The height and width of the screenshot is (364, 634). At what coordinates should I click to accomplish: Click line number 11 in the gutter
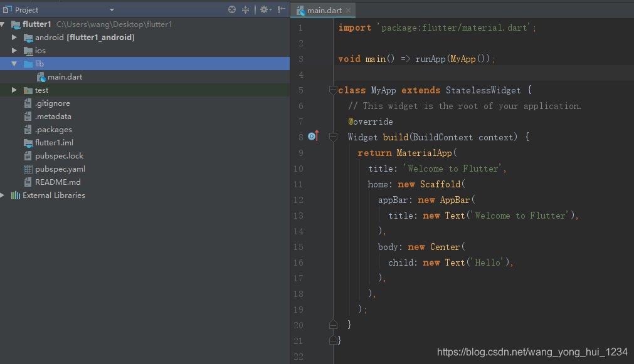coord(299,185)
